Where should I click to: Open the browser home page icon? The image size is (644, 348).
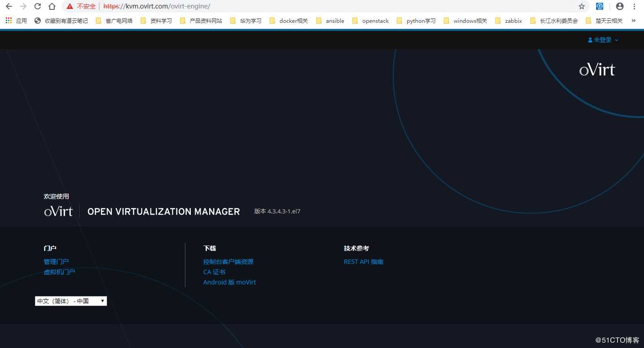(52, 6)
